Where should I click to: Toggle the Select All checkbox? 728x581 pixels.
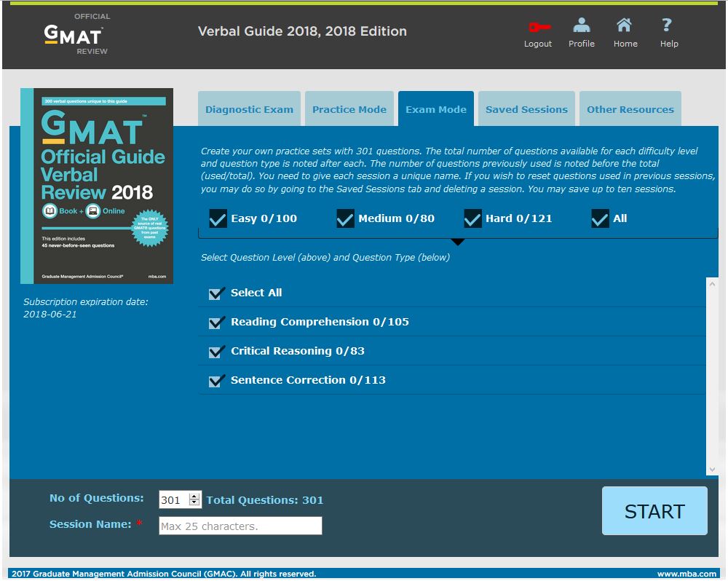(x=215, y=293)
